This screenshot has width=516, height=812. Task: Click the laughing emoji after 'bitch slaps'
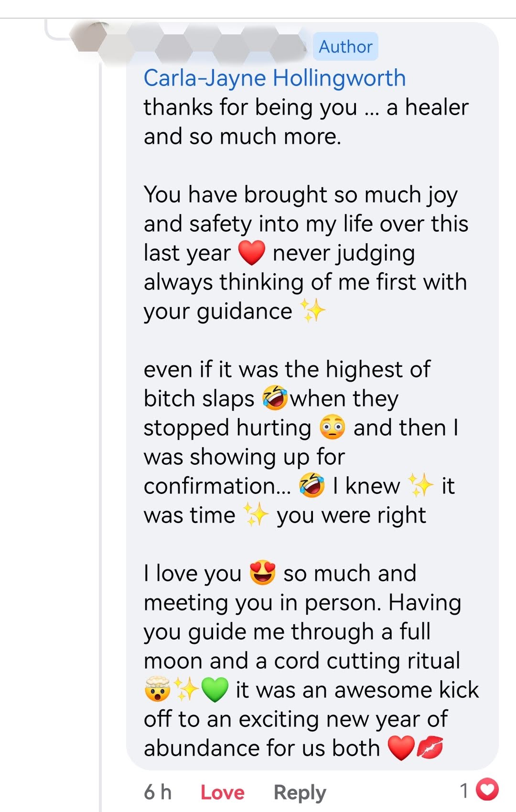click(x=275, y=398)
